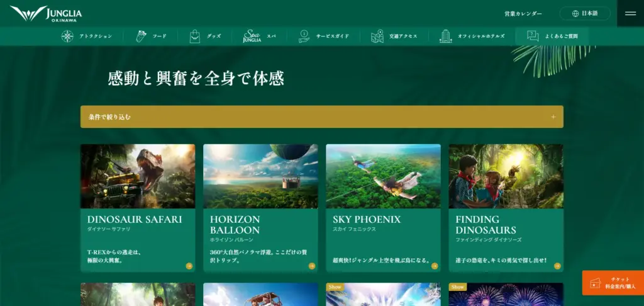Open 営業カレンダー in the header
Viewport: 644px width, 306px height.
click(x=523, y=13)
